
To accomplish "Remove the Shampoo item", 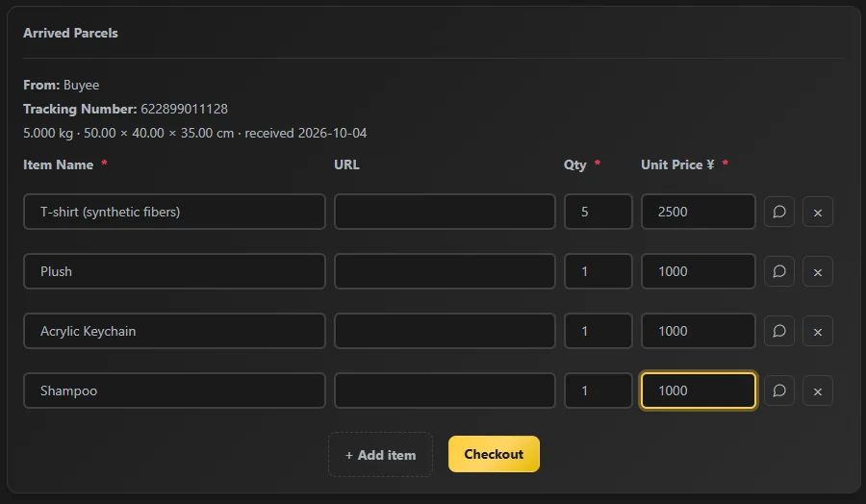I will coord(817,391).
